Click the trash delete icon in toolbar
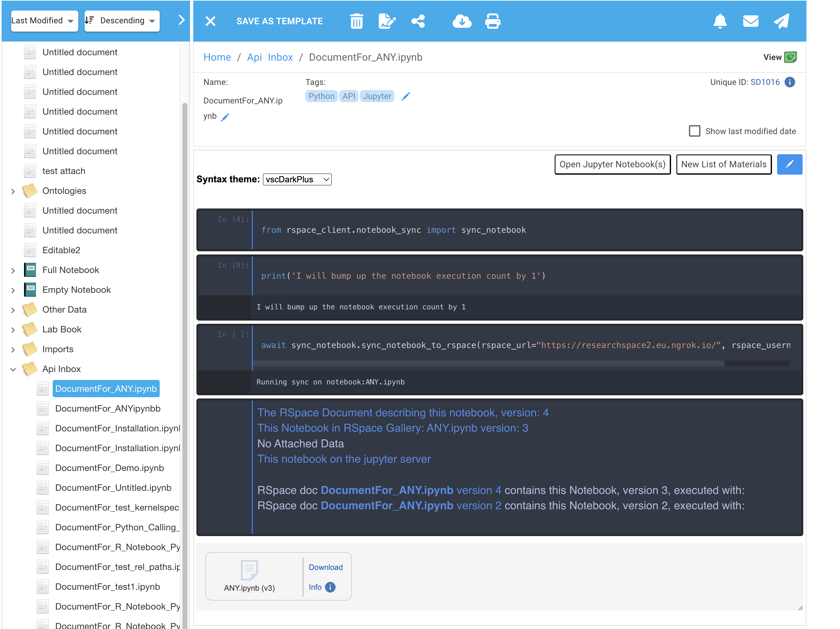This screenshot has width=840, height=629. [x=356, y=21]
